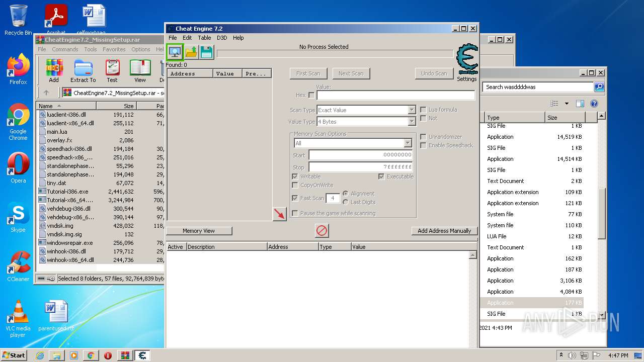Click the save floppy disk icon
The image size is (644, 362).
pyautogui.click(x=206, y=52)
